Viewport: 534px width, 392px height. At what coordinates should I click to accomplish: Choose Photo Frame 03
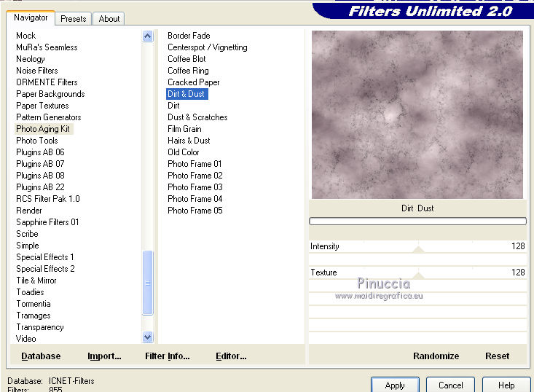click(x=195, y=187)
